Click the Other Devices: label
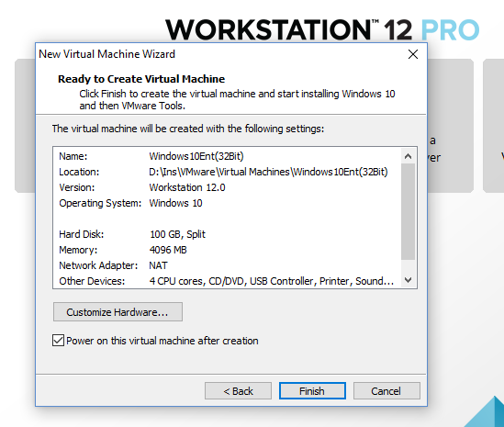Screen dimensions: 504x427 (92, 281)
